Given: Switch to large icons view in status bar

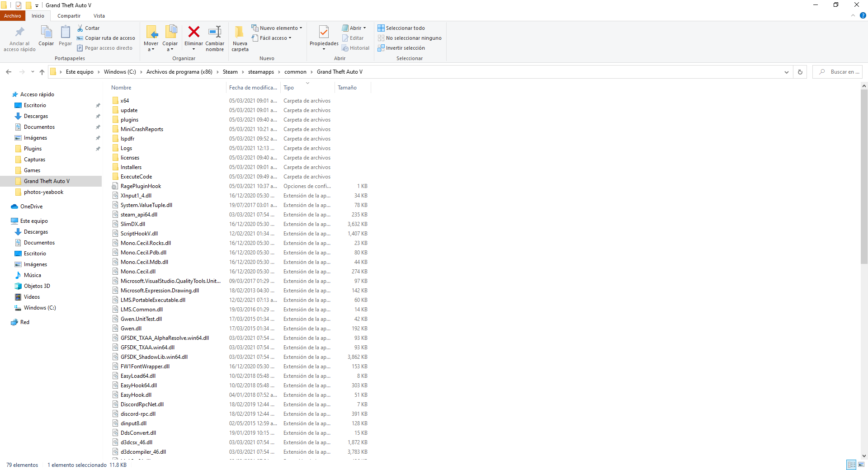Looking at the screenshot, I should pos(861,465).
